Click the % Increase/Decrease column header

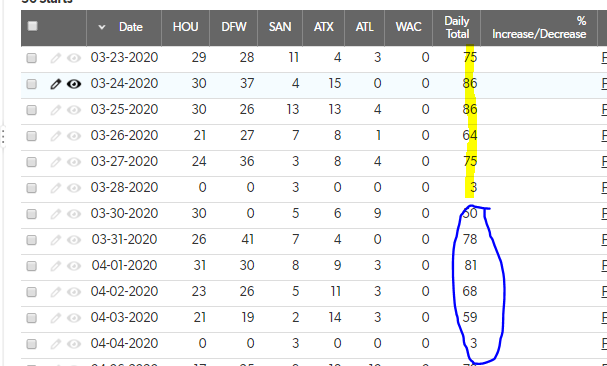tap(539, 27)
